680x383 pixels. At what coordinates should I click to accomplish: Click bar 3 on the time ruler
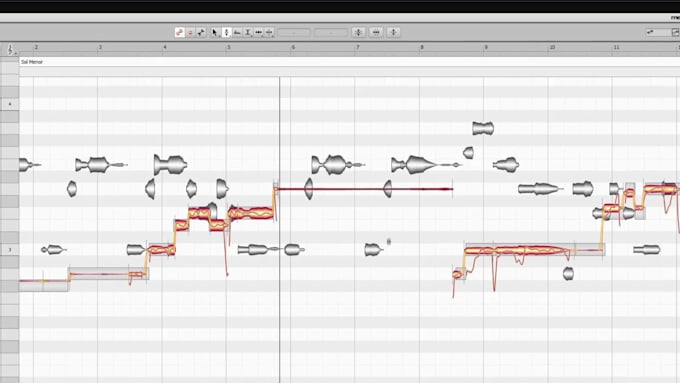(100, 47)
